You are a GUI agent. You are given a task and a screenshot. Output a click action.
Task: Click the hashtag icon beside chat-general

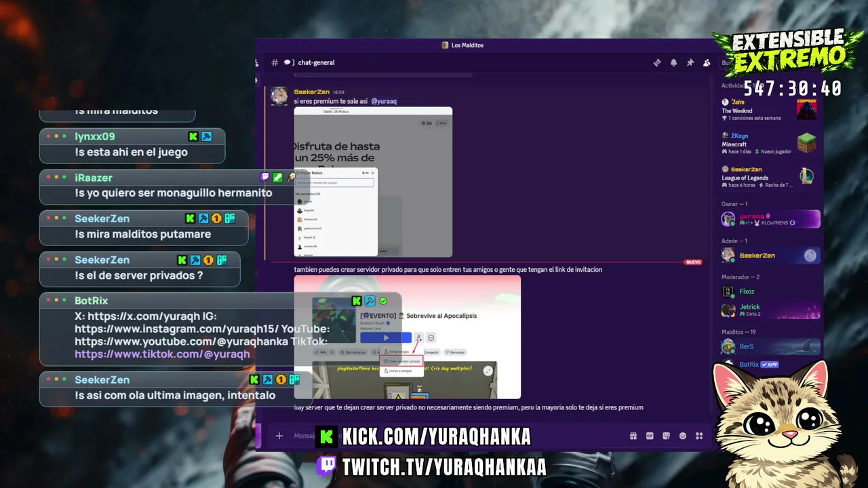275,62
